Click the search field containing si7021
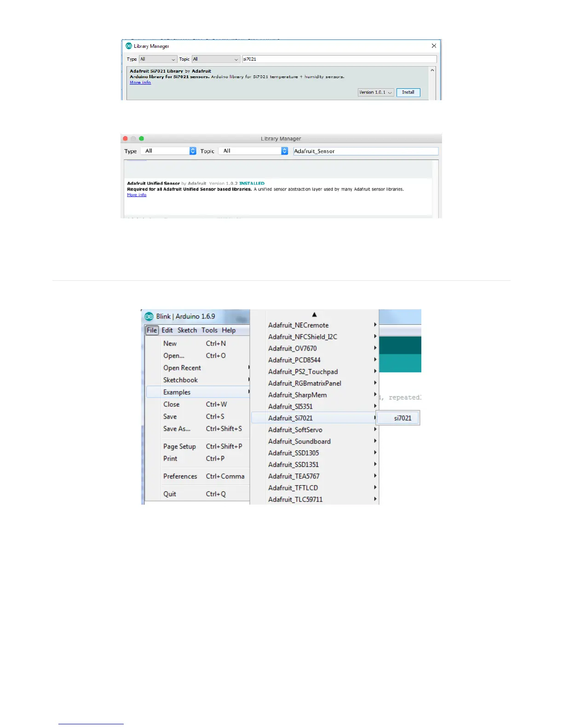The width and height of the screenshot is (563, 728). pyautogui.click(x=339, y=59)
